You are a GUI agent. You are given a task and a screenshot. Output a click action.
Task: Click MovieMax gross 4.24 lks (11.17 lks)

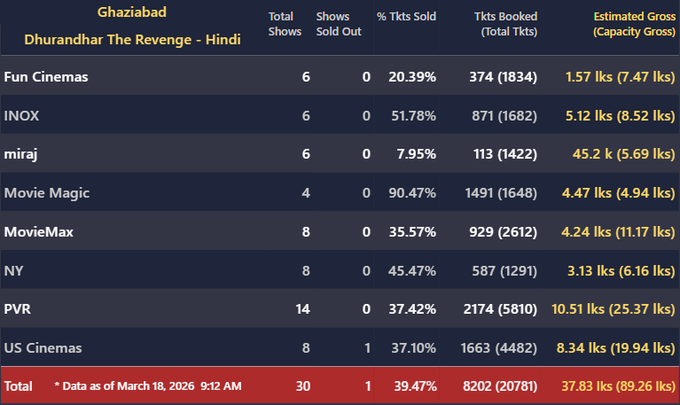click(x=618, y=232)
